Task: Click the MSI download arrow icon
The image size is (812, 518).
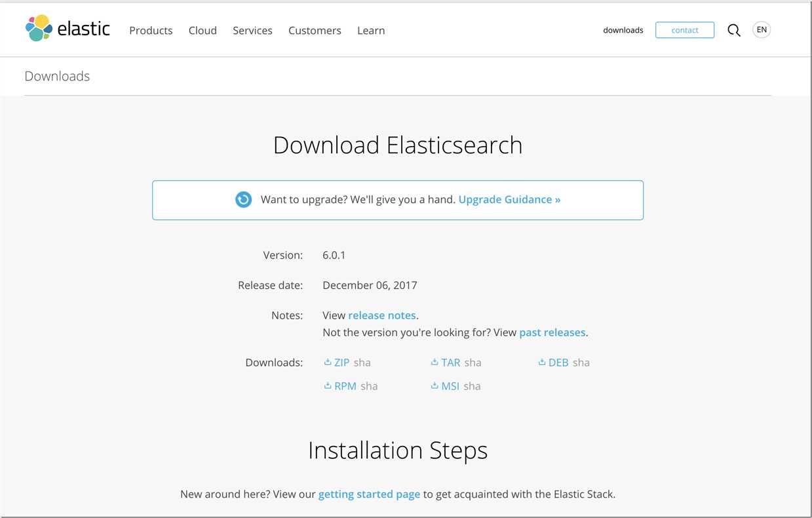Action: click(435, 386)
